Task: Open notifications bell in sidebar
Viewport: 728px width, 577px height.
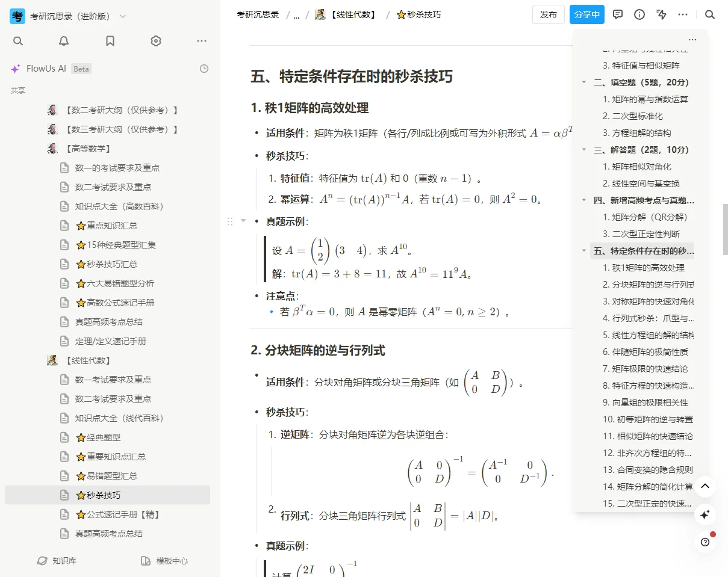Action: (64, 41)
